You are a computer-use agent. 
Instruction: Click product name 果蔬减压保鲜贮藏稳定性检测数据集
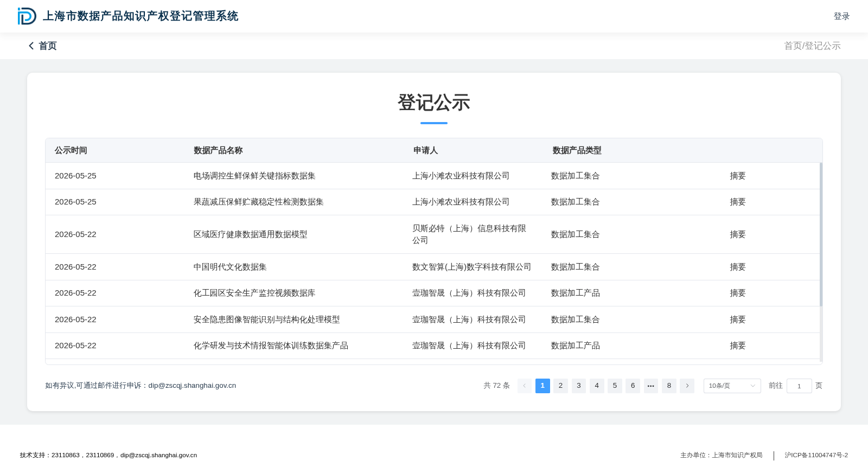[x=259, y=202]
